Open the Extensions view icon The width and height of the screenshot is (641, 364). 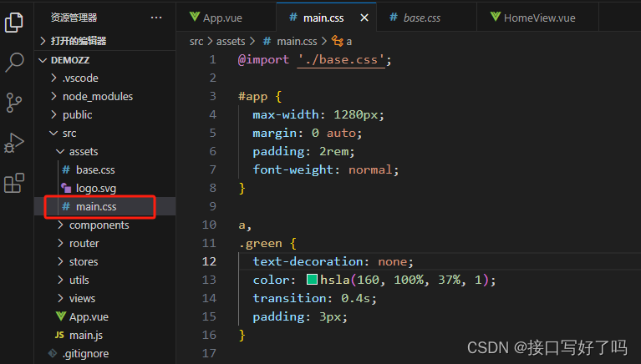(14, 183)
